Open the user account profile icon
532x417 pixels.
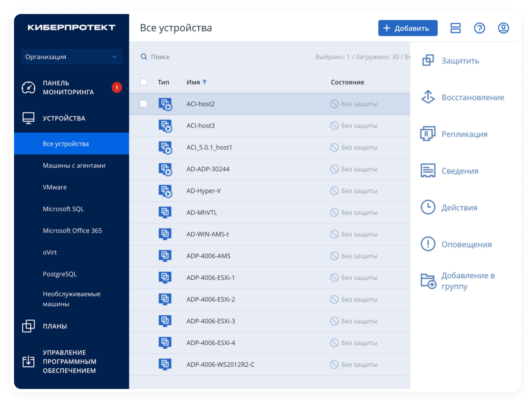coord(503,28)
